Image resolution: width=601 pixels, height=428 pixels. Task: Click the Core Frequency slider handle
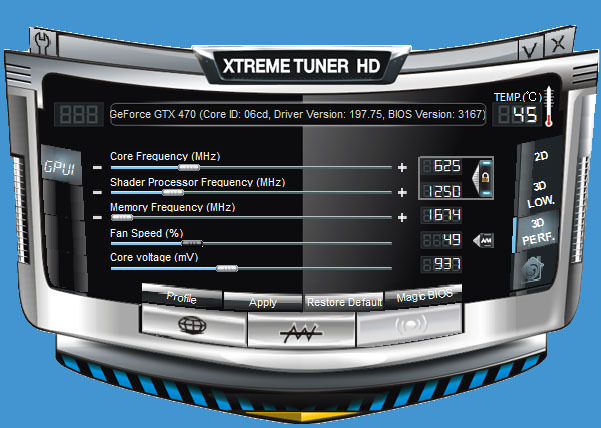click(x=189, y=167)
